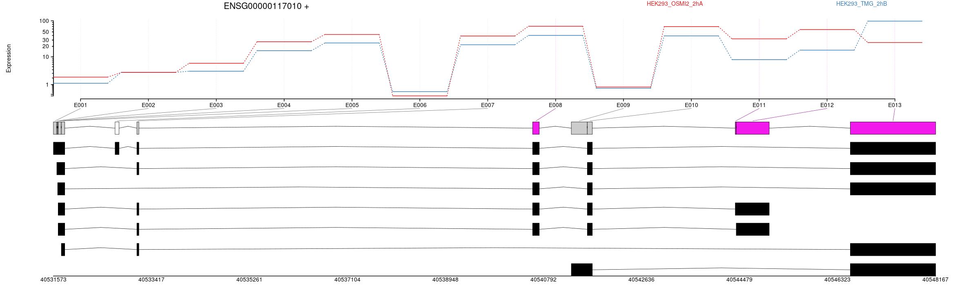980x286 pixels.
Task: Click the blue TMG line segment above E013
Action: pos(895,21)
